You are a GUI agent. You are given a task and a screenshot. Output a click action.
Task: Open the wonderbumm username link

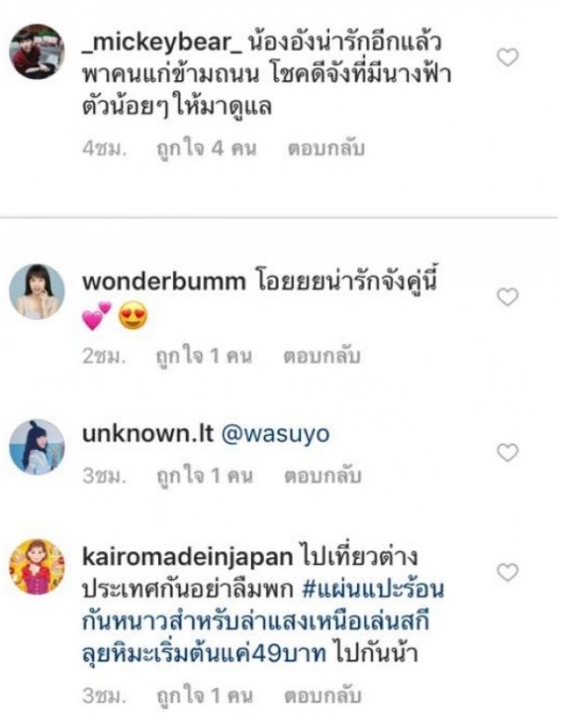pos(164,282)
